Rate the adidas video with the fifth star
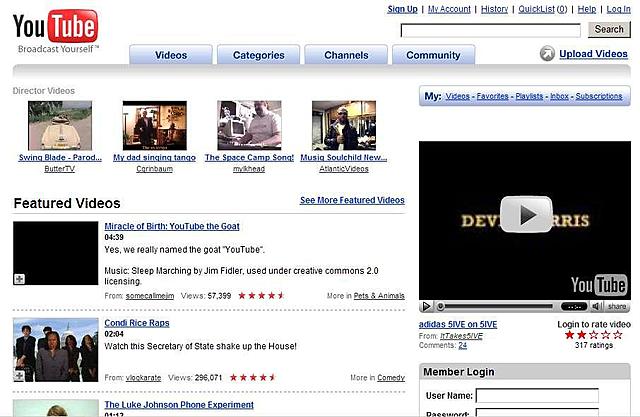This screenshot has height=417, width=640. point(618,335)
